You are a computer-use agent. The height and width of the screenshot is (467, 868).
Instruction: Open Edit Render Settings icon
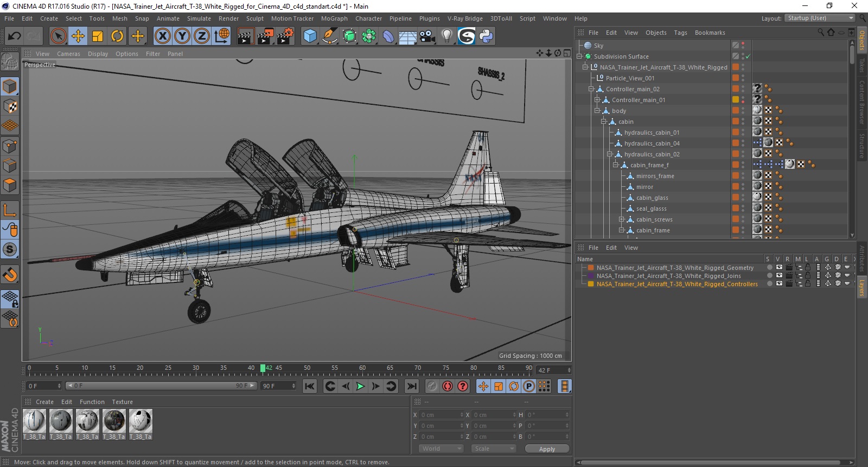pos(285,36)
